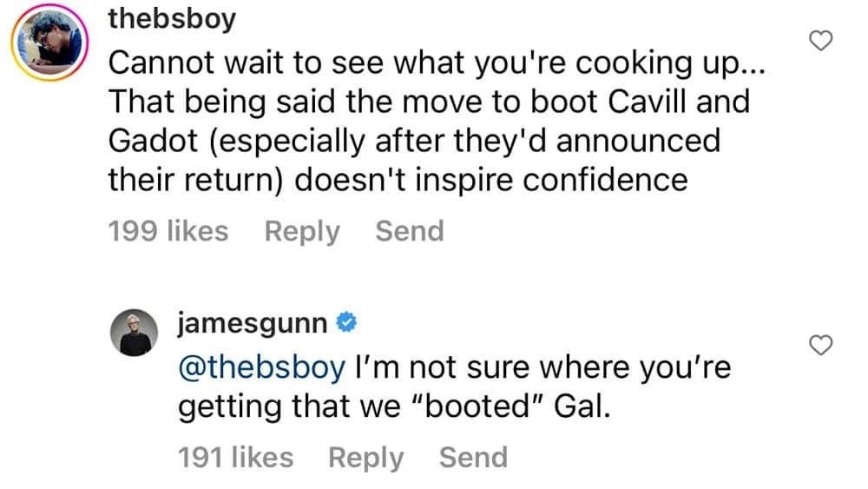Screen dimensions: 868x489
Task: View the 199 likes list
Action: coord(168,231)
